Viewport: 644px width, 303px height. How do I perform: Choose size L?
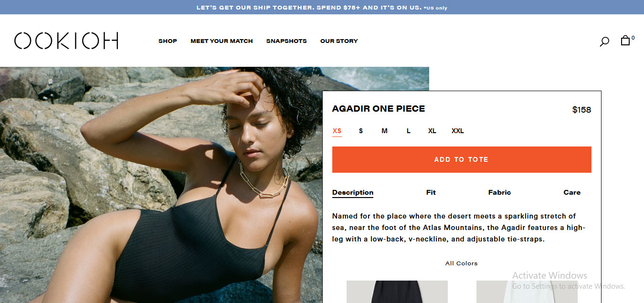[409, 131]
